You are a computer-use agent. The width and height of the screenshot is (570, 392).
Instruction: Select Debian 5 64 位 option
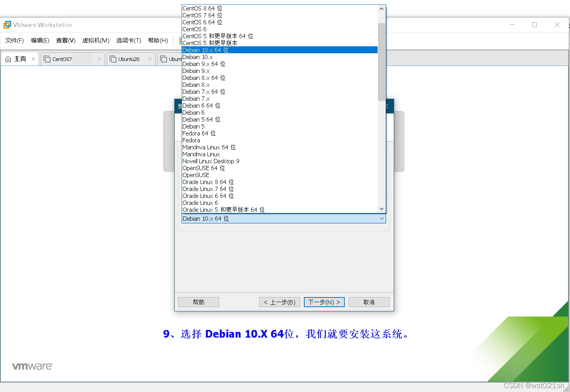point(280,120)
